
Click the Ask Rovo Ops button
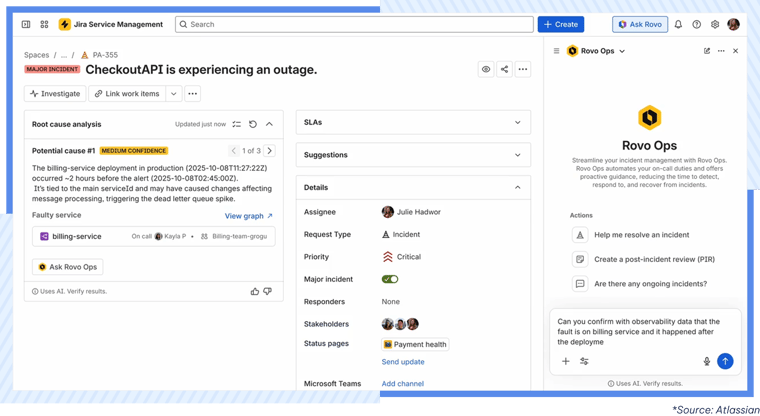coord(68,267)
